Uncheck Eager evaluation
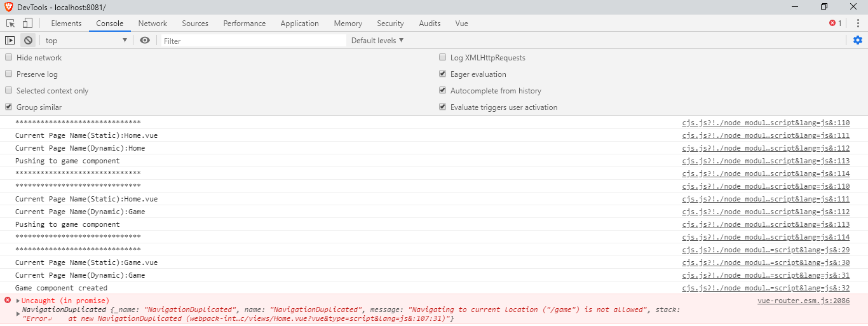 [x=443, y=74]
